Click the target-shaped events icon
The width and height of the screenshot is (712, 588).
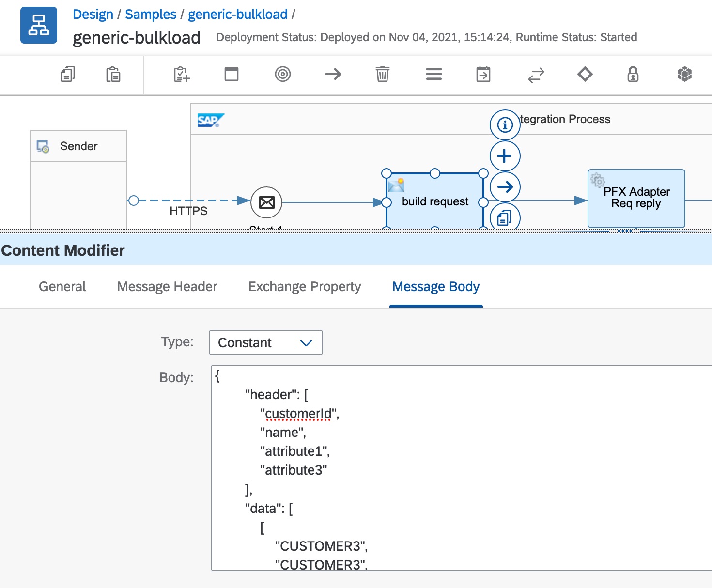(x=282, y=74)
